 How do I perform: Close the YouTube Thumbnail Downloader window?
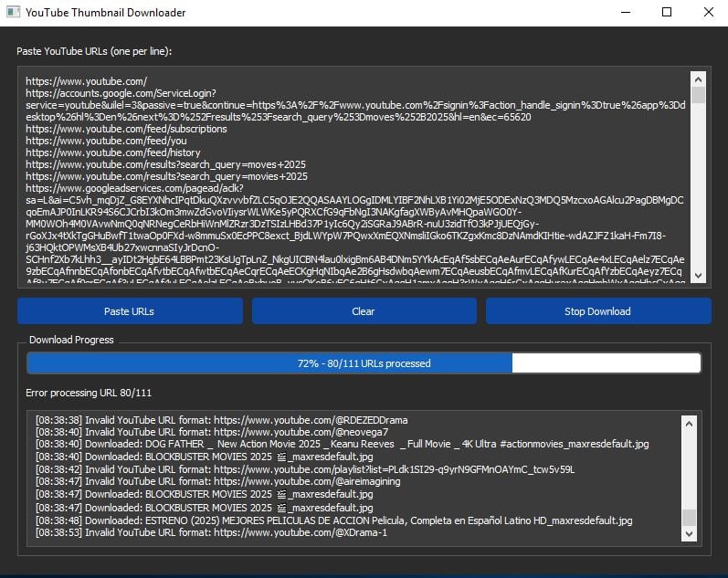pyautogui.click(x=708, y=13)
